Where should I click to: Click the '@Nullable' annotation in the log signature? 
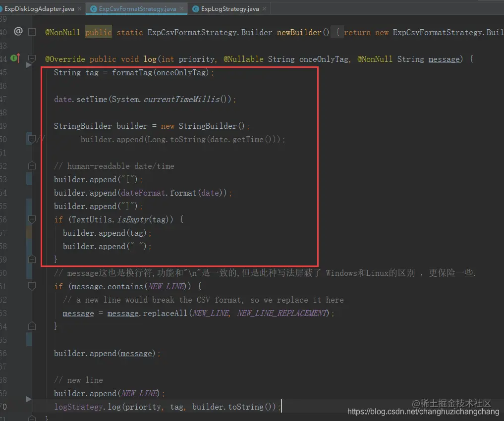click(x=243, y=59)
